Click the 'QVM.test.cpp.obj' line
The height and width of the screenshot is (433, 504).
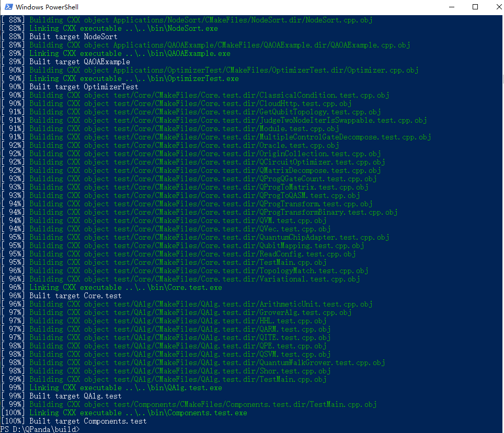click(164, 220)
